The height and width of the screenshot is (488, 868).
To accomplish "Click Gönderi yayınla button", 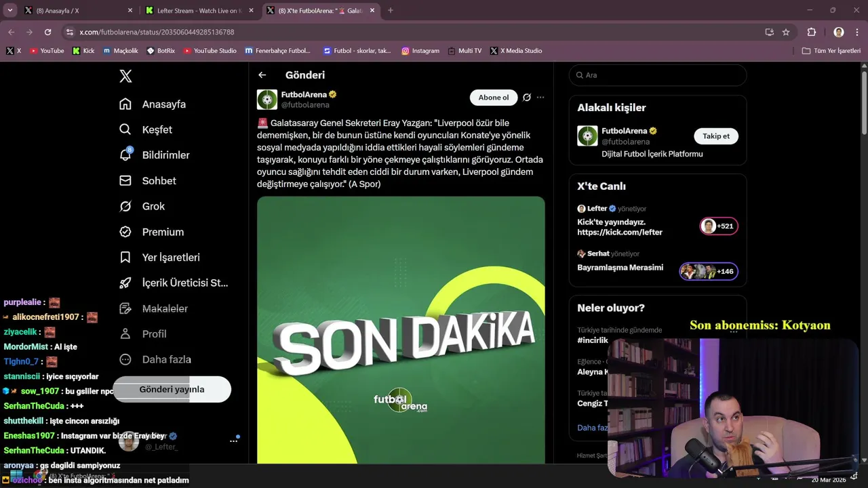I will click(x=172, y=389).
